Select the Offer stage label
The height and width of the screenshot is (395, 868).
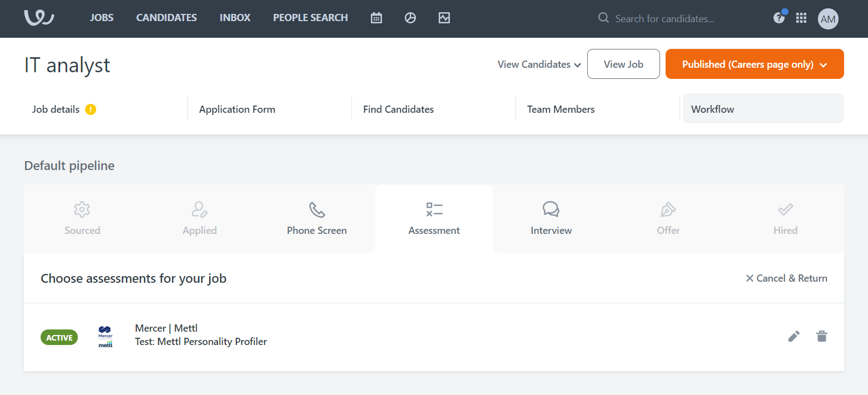click(668, 231)
